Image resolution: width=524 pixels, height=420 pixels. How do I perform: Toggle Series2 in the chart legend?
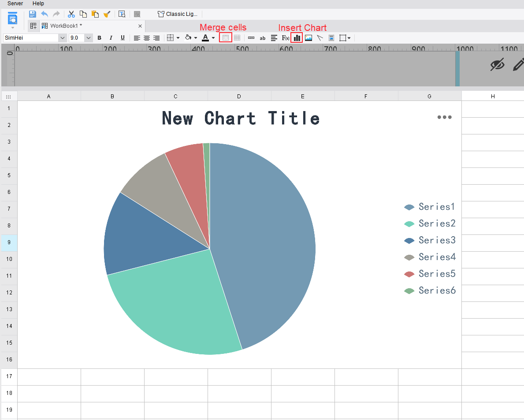click(x=430, y=223)
